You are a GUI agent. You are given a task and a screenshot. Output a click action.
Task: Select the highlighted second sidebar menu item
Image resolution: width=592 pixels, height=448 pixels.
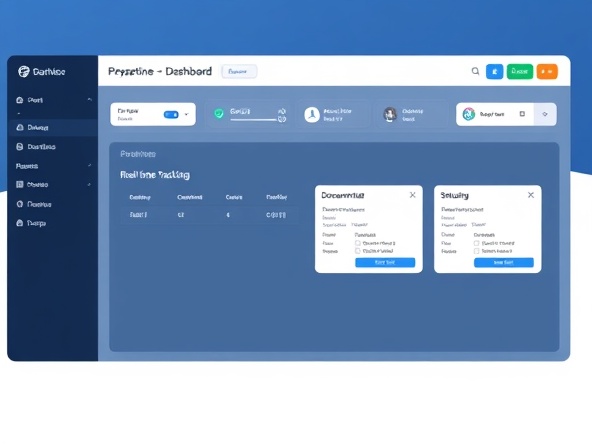[52, 128]
